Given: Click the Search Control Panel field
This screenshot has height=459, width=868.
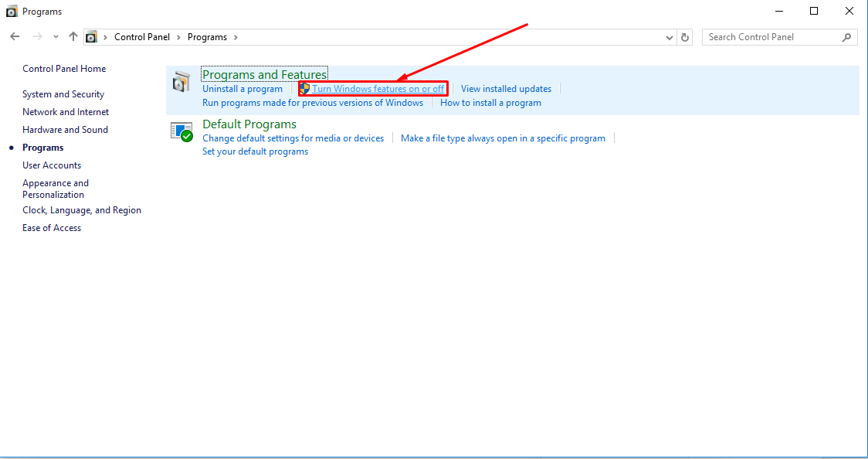Looking at the screenshot, I should pos(779,37).
